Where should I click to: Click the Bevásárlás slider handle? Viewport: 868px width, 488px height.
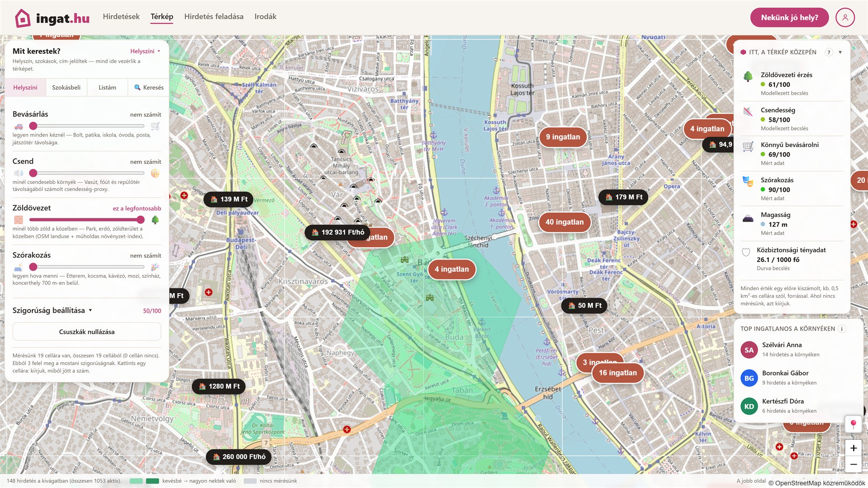(33, 126)
